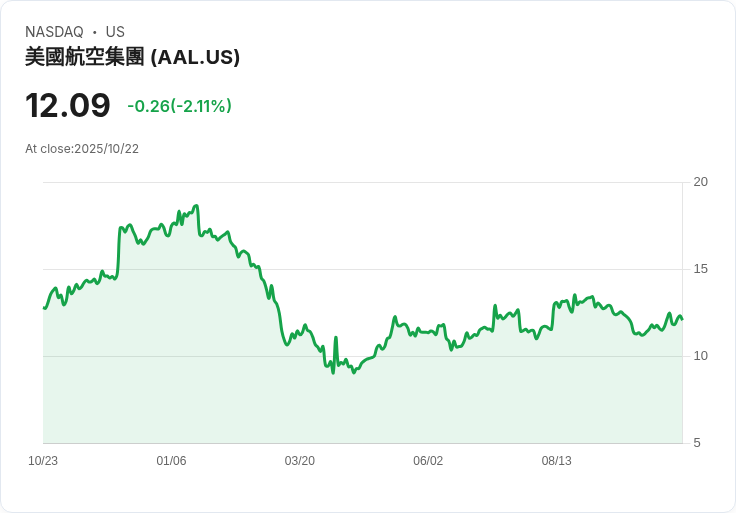This screenshot has width=736, height=513.
Task: Click the 10/23 date axis label
Action: pyautogui.click(x=43, y=461)
